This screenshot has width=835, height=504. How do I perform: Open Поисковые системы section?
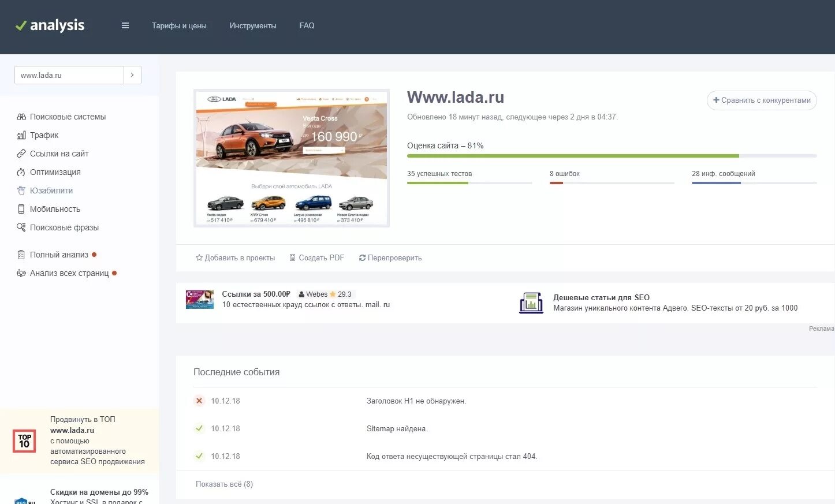tap(68, 117)
